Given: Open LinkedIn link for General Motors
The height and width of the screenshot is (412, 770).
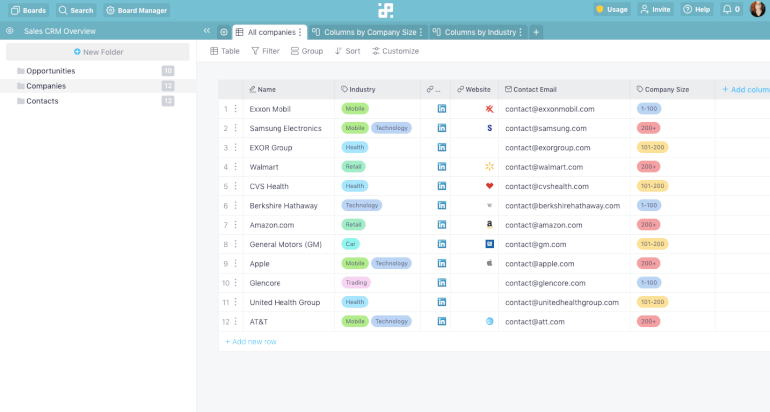Looking at the screenshot, I should tap(442, 244).
